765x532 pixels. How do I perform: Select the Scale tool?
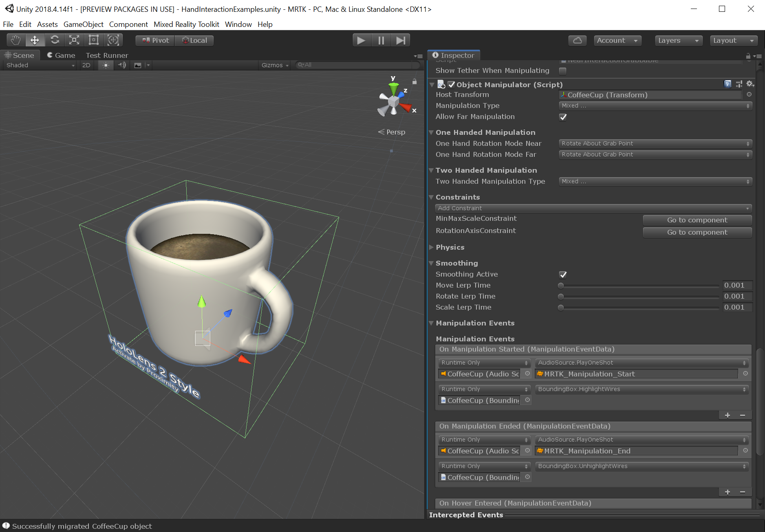74,40
